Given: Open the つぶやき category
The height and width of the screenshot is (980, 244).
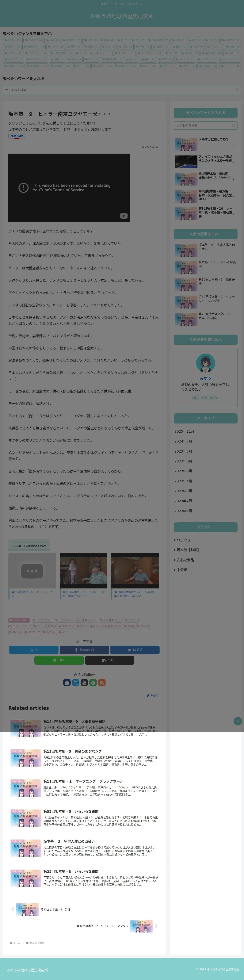Looking at the screenshot, I should tap(183, 540).
